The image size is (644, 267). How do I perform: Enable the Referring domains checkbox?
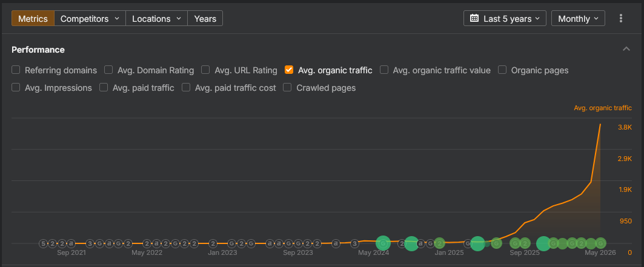(x=16, y=70)
